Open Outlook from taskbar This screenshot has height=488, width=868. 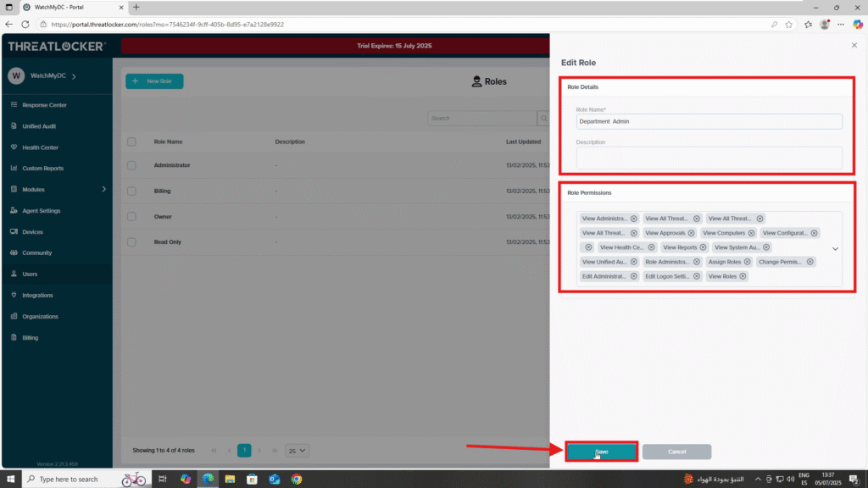275,480
